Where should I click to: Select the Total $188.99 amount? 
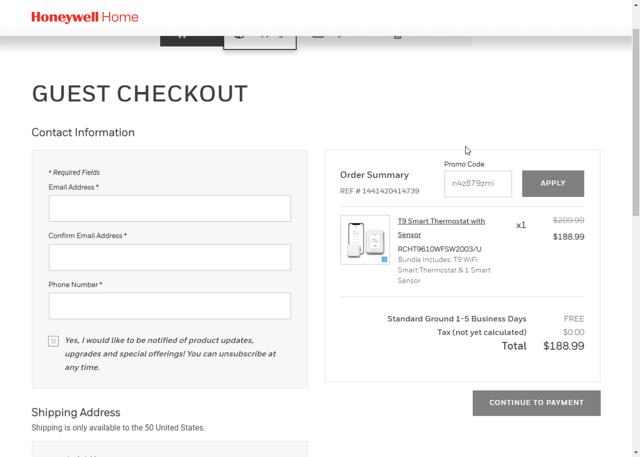563,346
